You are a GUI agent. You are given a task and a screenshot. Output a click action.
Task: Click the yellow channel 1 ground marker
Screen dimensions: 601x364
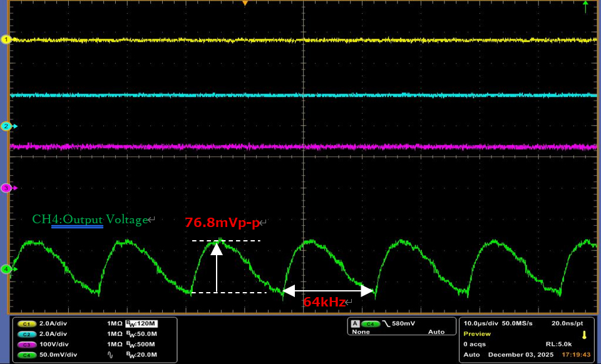[7, 39]
